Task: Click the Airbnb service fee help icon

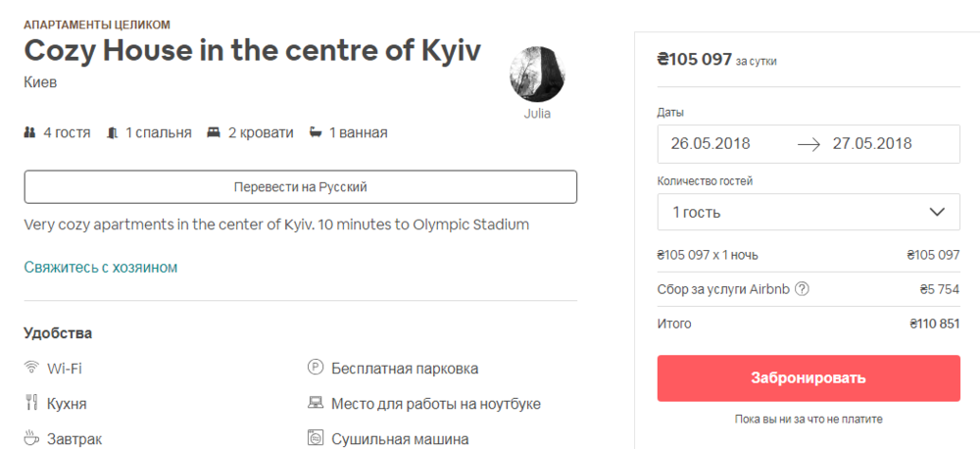Action: 802,289
